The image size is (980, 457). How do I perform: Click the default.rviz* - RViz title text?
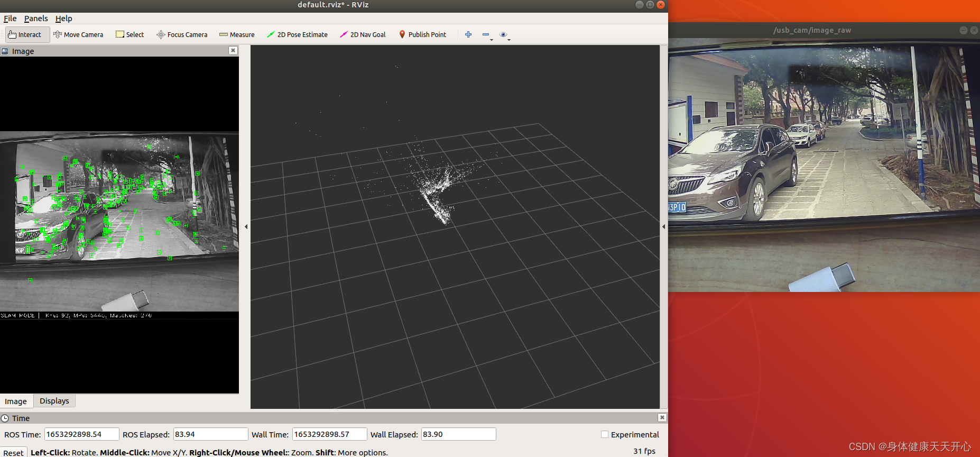click(x=333, y=5)
